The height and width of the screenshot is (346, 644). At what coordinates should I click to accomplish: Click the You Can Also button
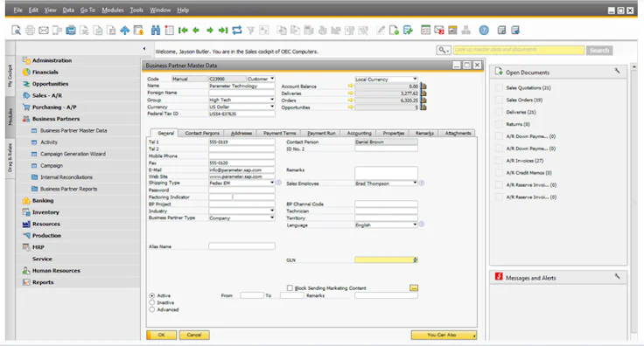[x=444, y=335]
